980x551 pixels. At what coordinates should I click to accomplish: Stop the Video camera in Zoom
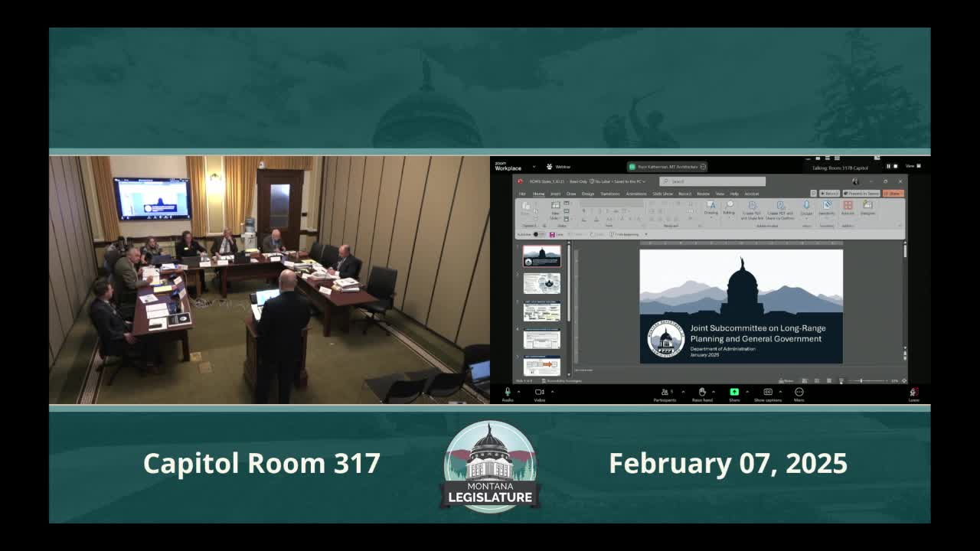538,392
